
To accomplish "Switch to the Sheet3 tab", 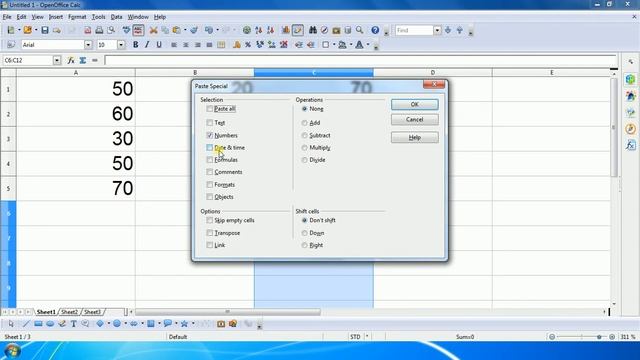I will (x=92, y=312).
